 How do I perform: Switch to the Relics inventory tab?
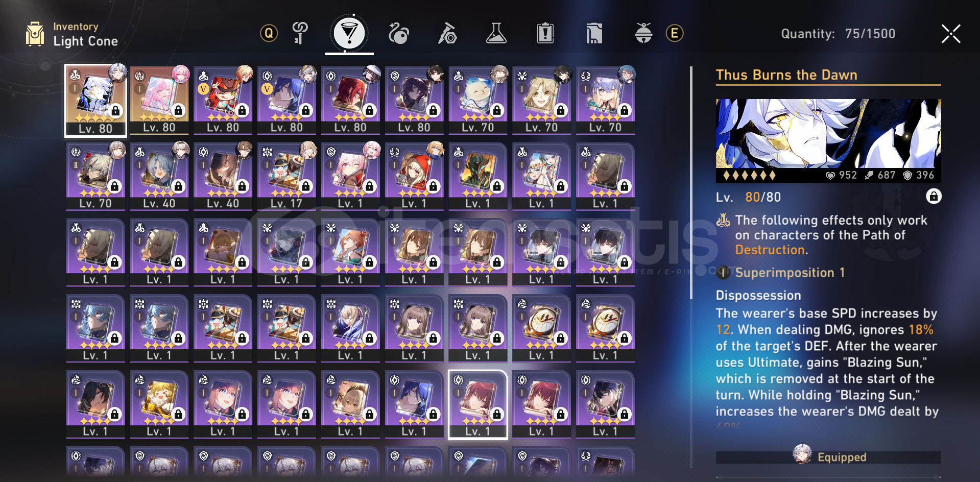[x=398, y=34]
